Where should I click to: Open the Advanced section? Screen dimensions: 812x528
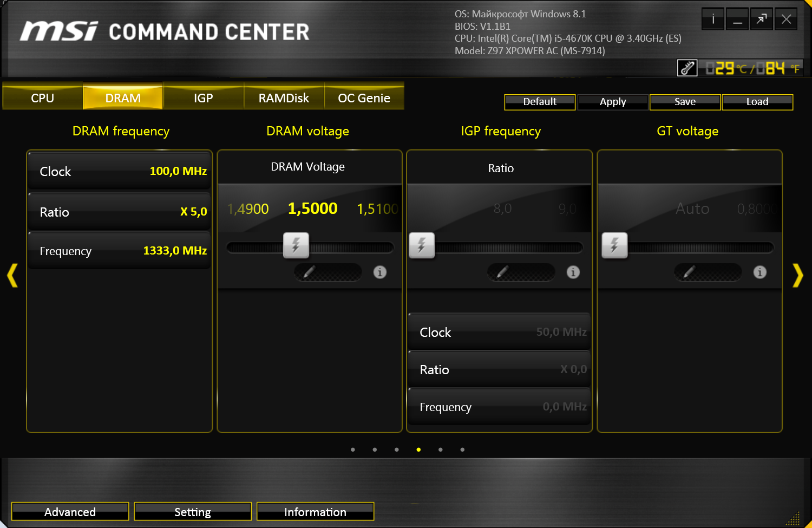click(70, 512)
